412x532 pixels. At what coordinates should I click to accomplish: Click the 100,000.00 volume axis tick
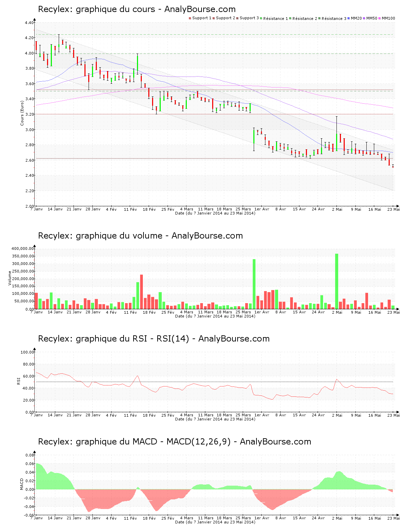click(23, 294)
